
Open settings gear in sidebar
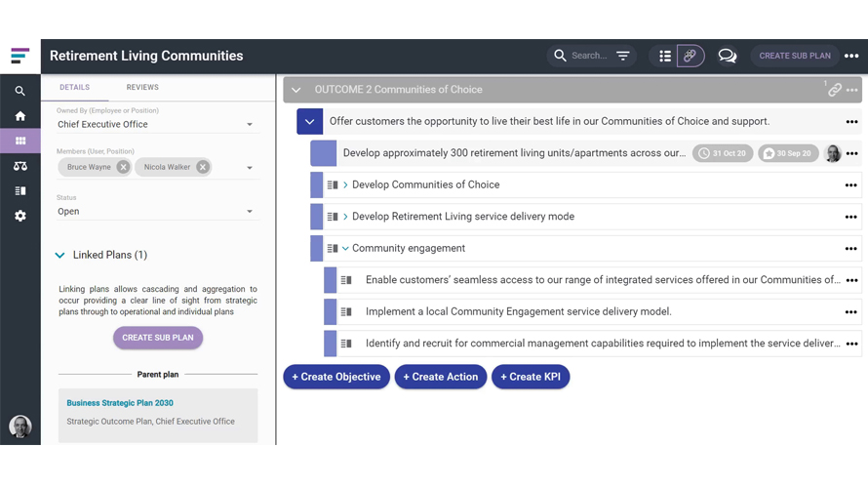point(20,216)
